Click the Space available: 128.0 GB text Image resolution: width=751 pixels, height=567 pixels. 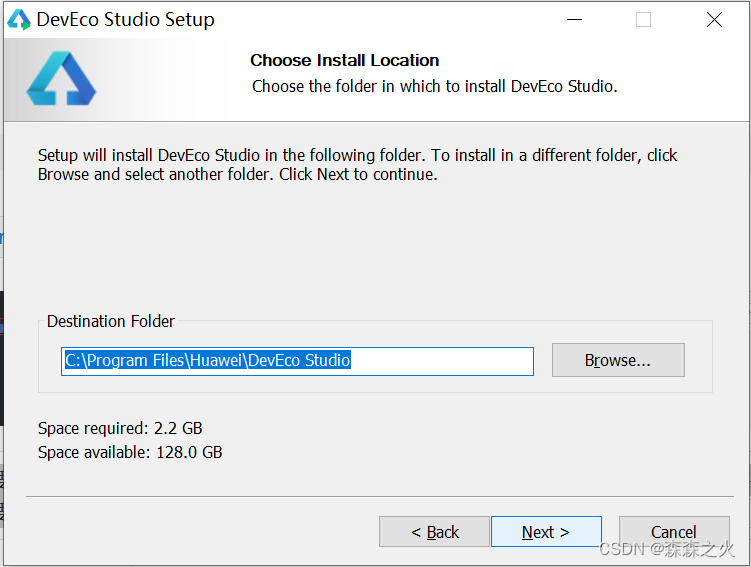130,452
